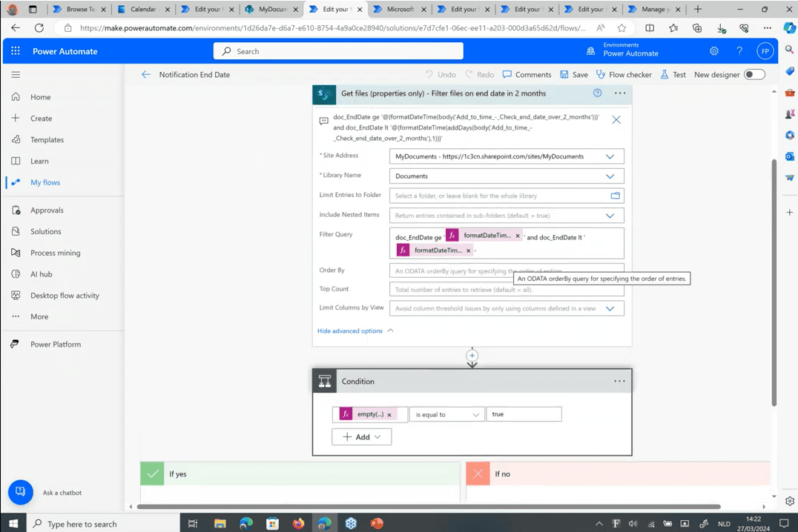Toggle the New designer switch
798x532 pixels.
pyautogui.click(x=754, y=75)
